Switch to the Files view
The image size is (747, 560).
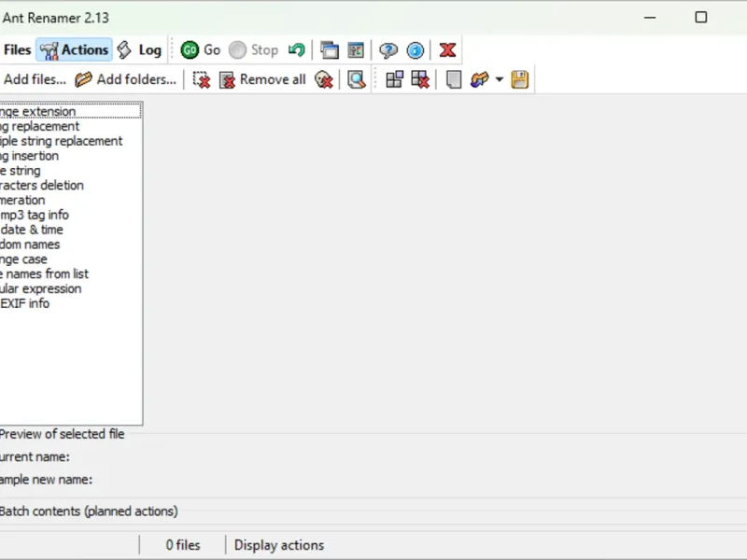16,49
